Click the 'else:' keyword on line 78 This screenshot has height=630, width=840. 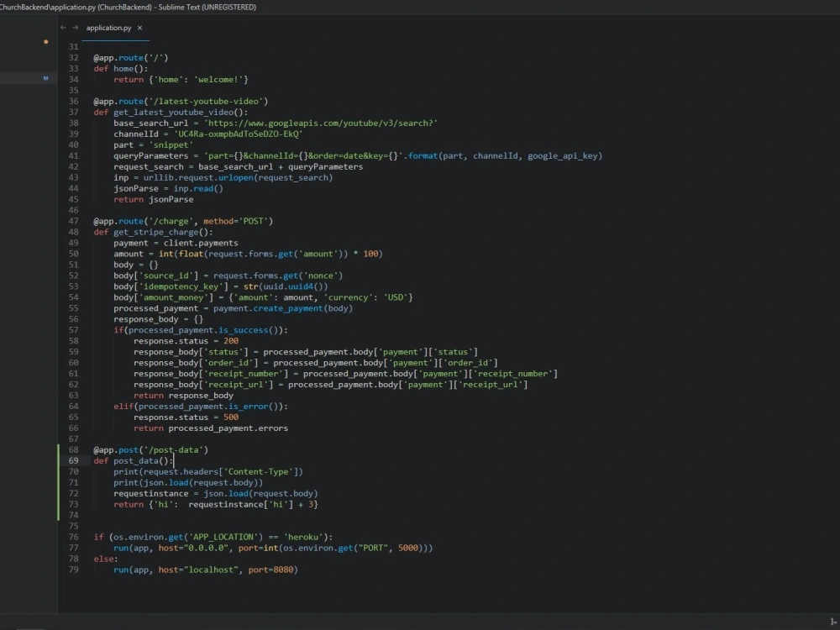(106, 559)
